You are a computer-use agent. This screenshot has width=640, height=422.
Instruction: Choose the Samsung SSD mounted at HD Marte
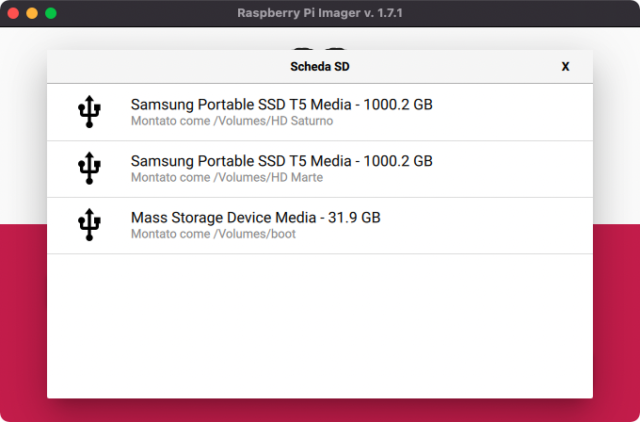(281, 161)
